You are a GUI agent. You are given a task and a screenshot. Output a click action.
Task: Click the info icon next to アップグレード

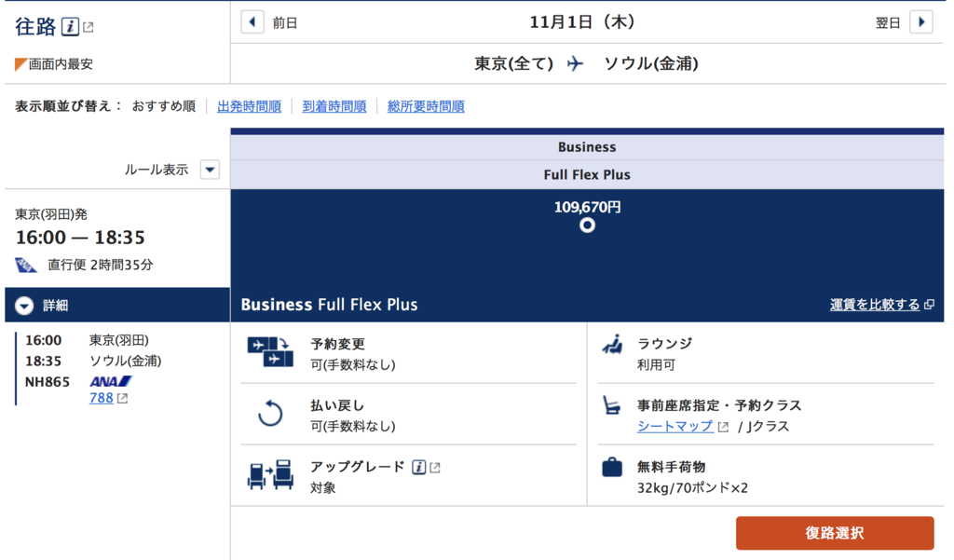[x=418, y=468]
